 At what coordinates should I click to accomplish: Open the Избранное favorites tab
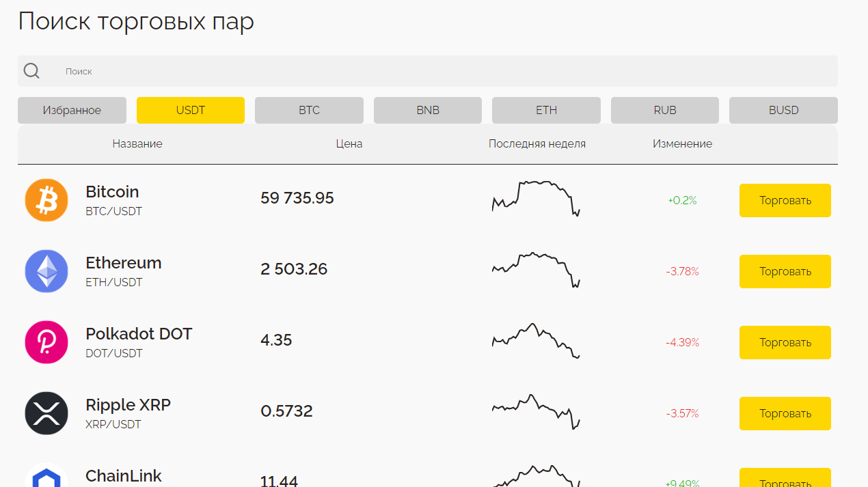coord(72,110)
